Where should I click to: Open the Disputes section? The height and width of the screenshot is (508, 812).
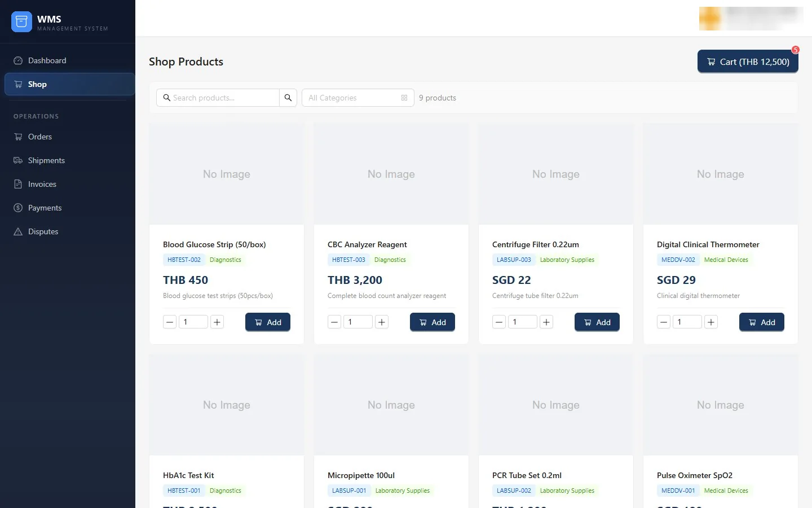click(x=69, y=231)
